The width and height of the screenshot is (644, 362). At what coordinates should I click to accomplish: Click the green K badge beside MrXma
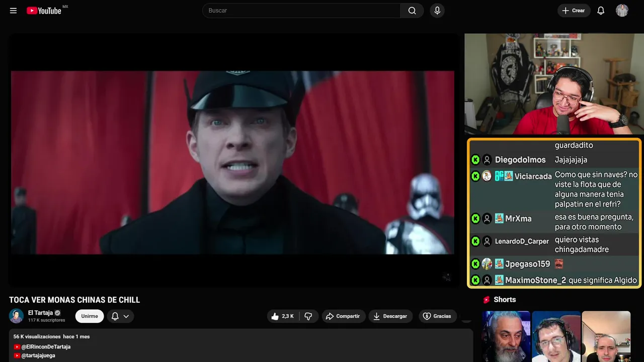click(475, 219)
